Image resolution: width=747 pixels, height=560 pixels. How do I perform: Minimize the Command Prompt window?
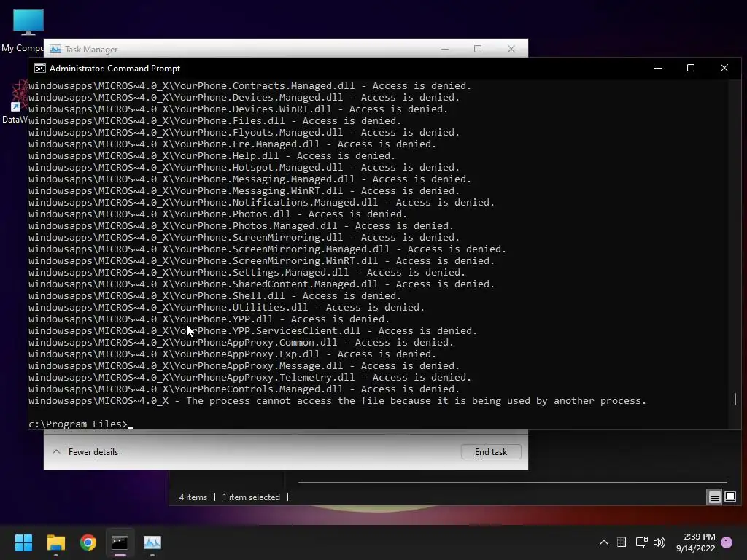tap(658, 68)
